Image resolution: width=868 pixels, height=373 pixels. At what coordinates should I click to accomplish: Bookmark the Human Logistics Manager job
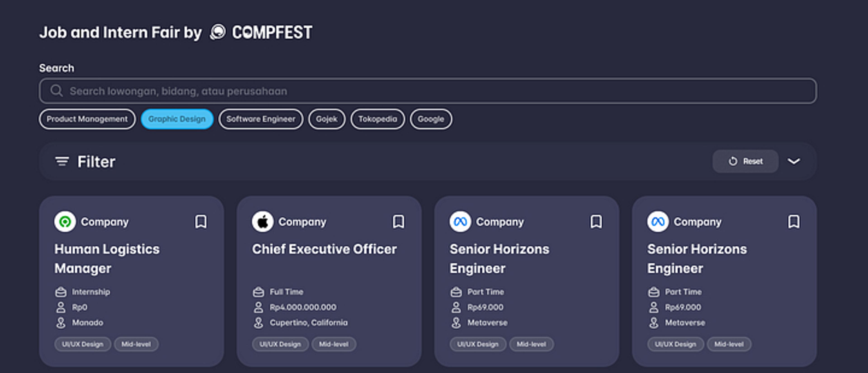coord(201,222)
